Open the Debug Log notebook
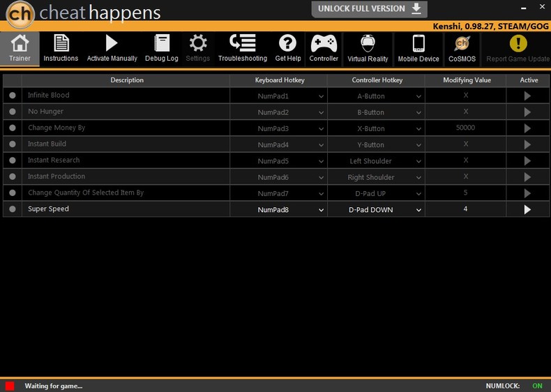Image resolution: width=551 pixels, height=392 pixels. point(162,49)
